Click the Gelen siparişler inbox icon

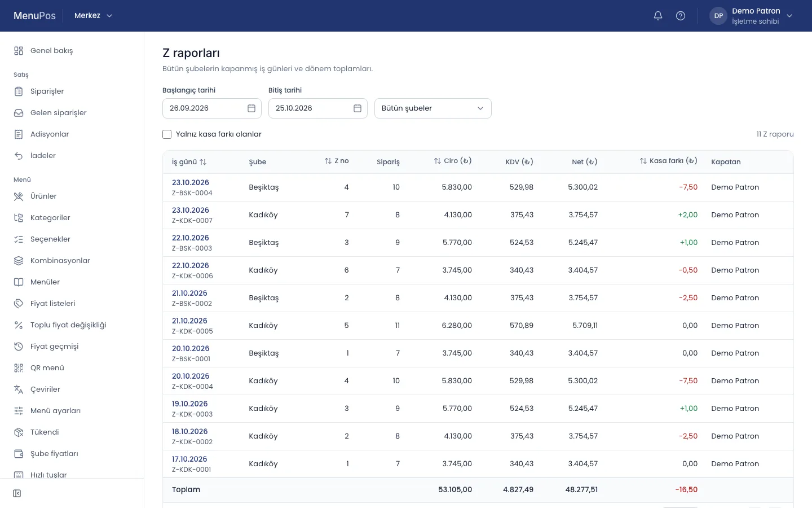[x=19, y=113]
